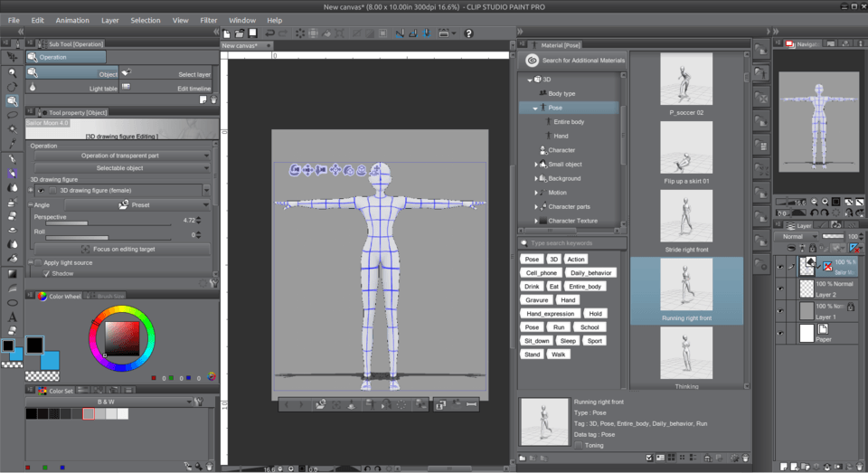Click the Focus on editing target button
Screen dimensions: 868x473
[122, 249]
